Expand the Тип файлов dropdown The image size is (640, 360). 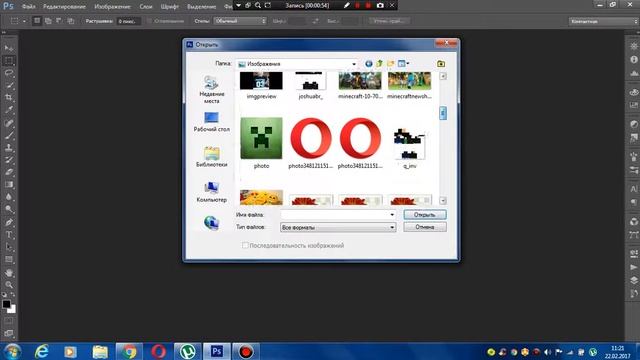tap(392, 227)
